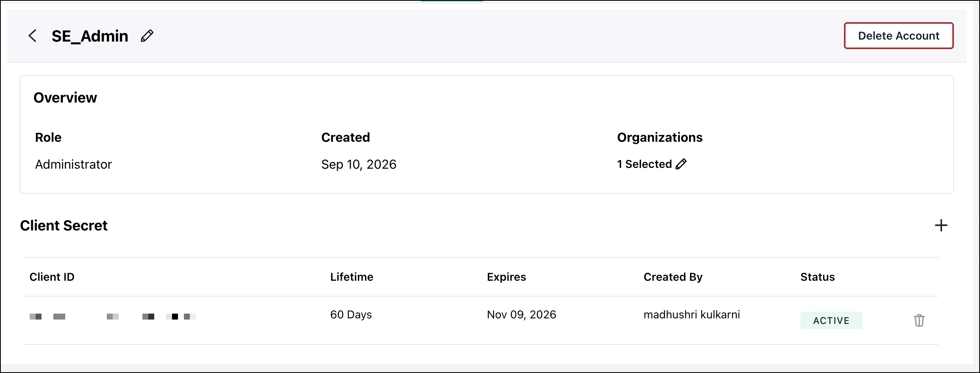Viewport: 980px width, 373px height.
Task: Click the Delete Account button
Action: [899, 36]
